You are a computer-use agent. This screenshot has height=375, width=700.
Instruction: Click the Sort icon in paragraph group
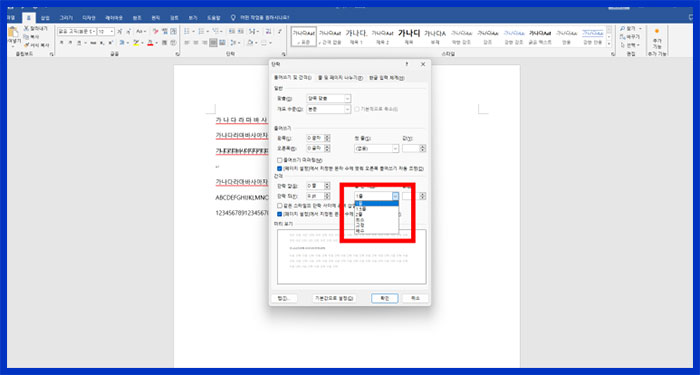[x=268, y=31]
